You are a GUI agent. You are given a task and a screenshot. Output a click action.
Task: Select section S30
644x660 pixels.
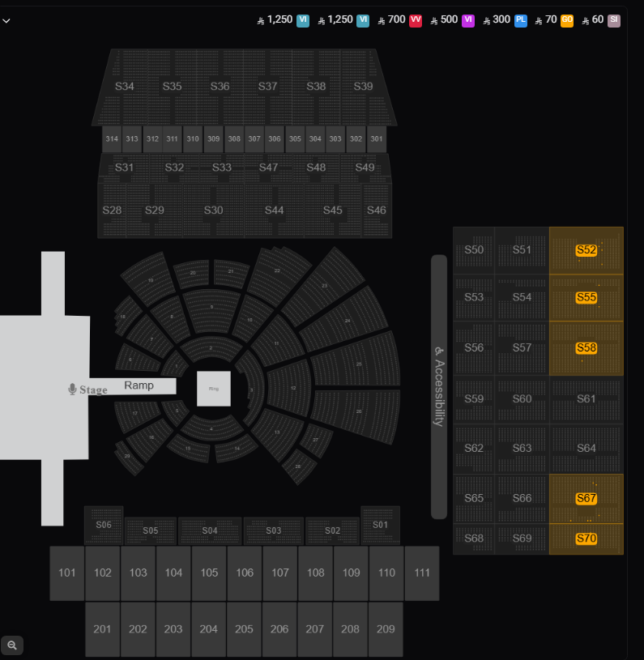coord(213,211)
